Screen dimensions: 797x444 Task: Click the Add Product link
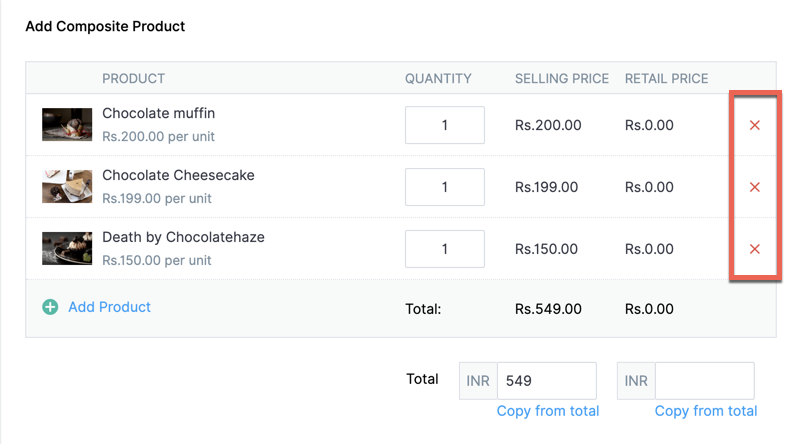(x=109, y=307)
